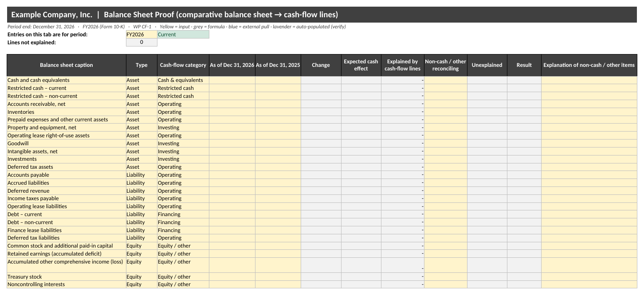Screen dimensions: 644x295
Task: Select Explanation input for Deferred revenue row
Action: [589, 191]
